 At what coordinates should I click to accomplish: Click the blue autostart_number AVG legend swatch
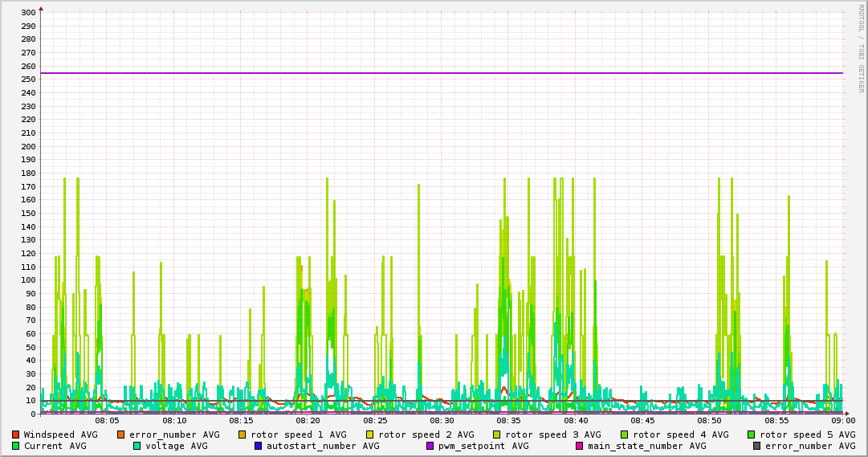point(259,446)
